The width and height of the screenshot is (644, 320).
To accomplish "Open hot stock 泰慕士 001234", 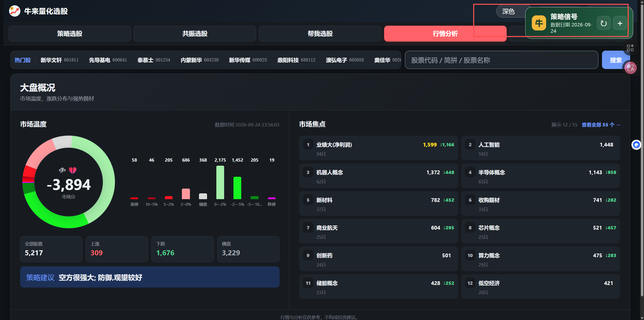I will [154, 60].
